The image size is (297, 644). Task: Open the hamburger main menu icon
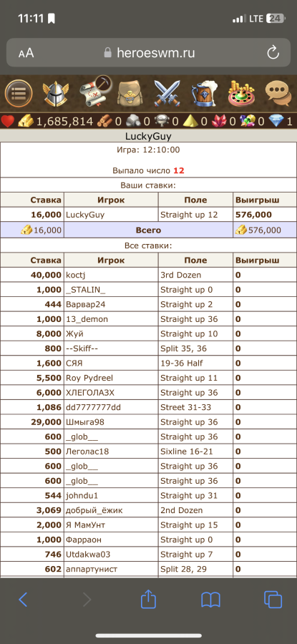pyautogui.click(x=19, y=94)
